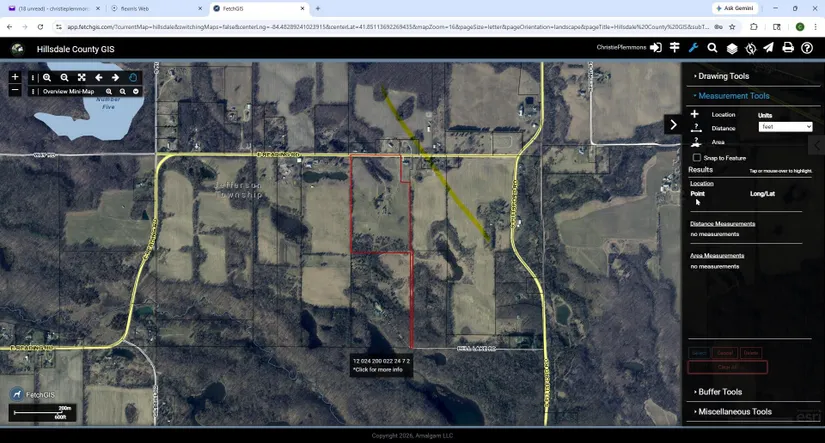This screenshot has width=825, height=443.
Task: Click the full extent arrows icon
Action: (82, 77)
